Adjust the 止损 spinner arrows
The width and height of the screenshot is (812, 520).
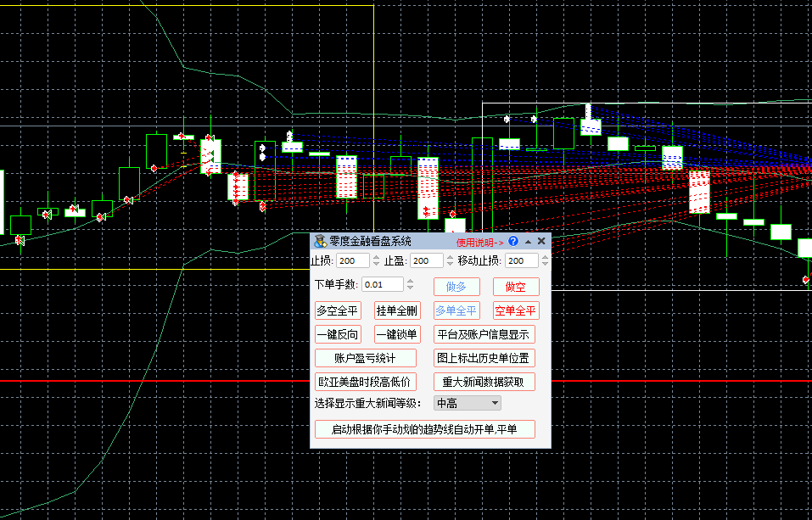tap(375, 260)
